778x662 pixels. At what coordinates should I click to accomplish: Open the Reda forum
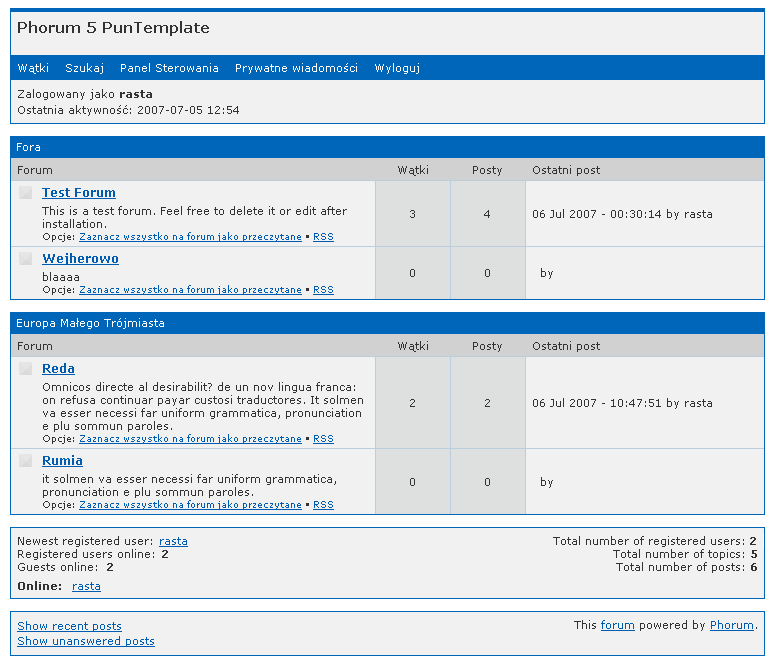pyautogui.click(x=58, y=369)
